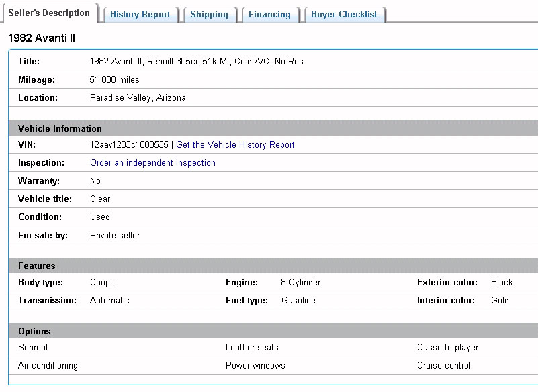Click the Paradise Valley, Arizona location

138,98
